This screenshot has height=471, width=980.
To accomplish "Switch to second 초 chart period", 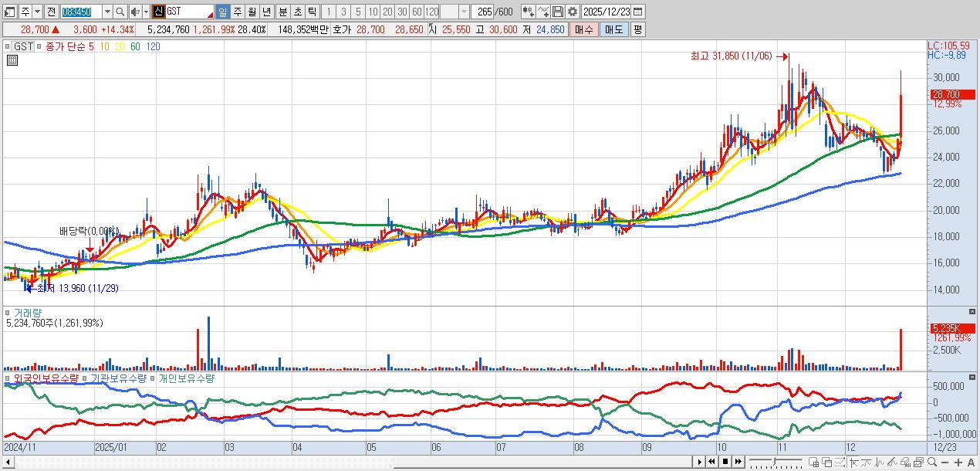I will pyautogui.click(x=297, y=12).
